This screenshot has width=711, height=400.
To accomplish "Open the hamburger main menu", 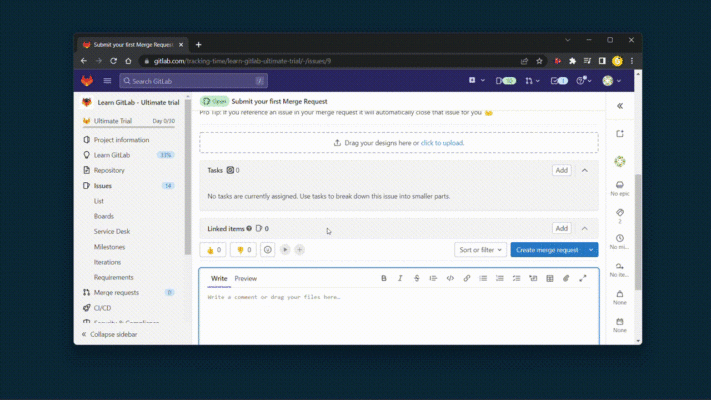I will coord(107,81).
